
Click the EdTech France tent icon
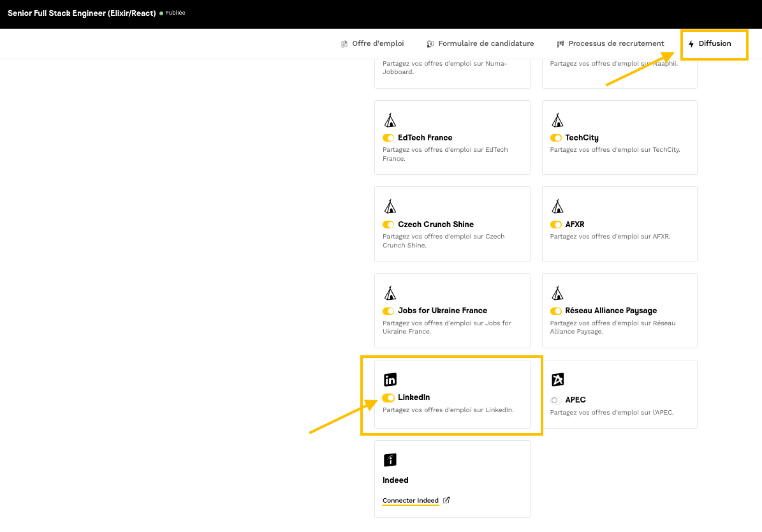coord(390,120)
